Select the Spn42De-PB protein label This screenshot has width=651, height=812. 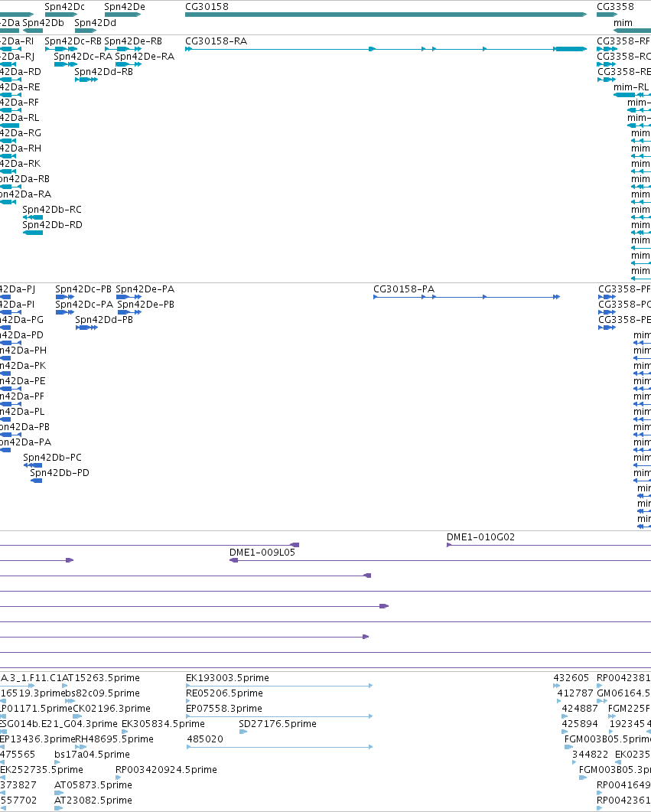[145, 305]
